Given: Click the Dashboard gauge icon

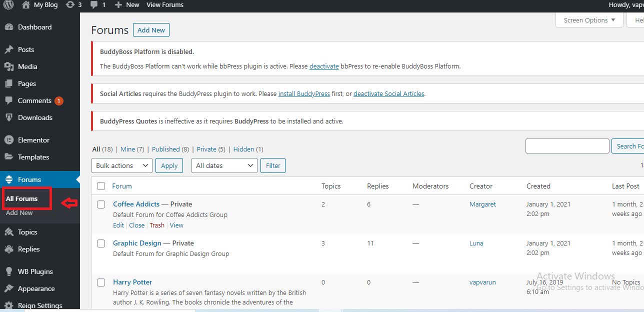Looking at the screenshot, I should (9, 27).
